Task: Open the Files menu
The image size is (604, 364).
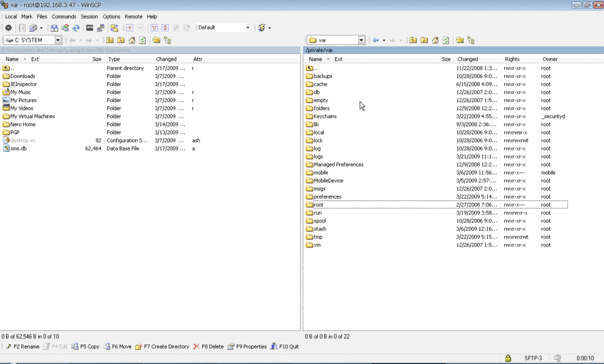Action: [x=42, y=17]
